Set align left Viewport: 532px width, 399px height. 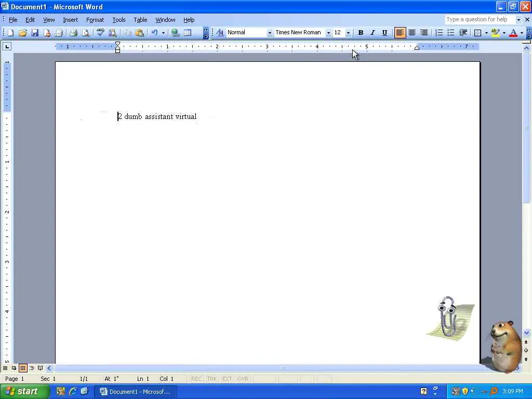pyautogui.click(x=400, y=33)
